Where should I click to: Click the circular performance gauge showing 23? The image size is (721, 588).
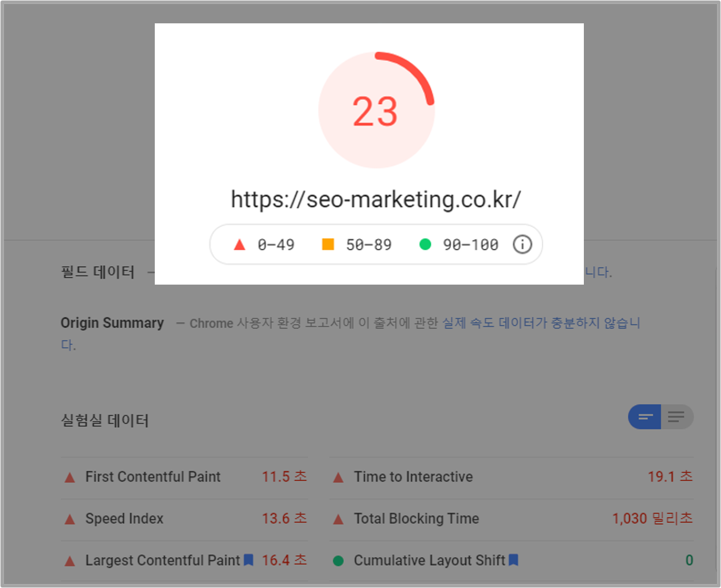377,110
